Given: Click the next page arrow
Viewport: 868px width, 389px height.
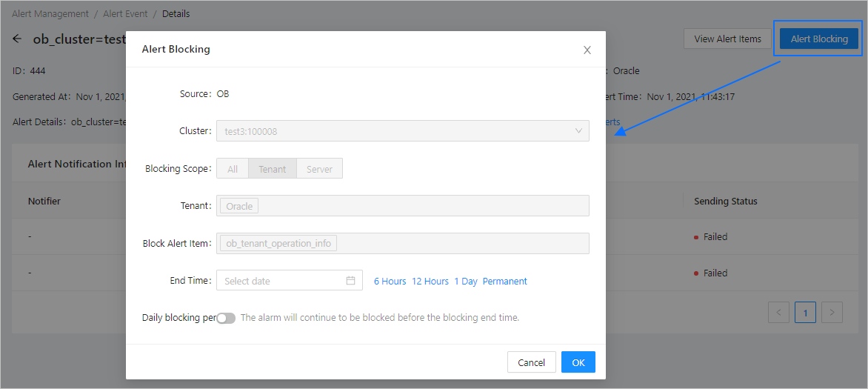Looking at the screenshot, I should click(x=832, y=313).
